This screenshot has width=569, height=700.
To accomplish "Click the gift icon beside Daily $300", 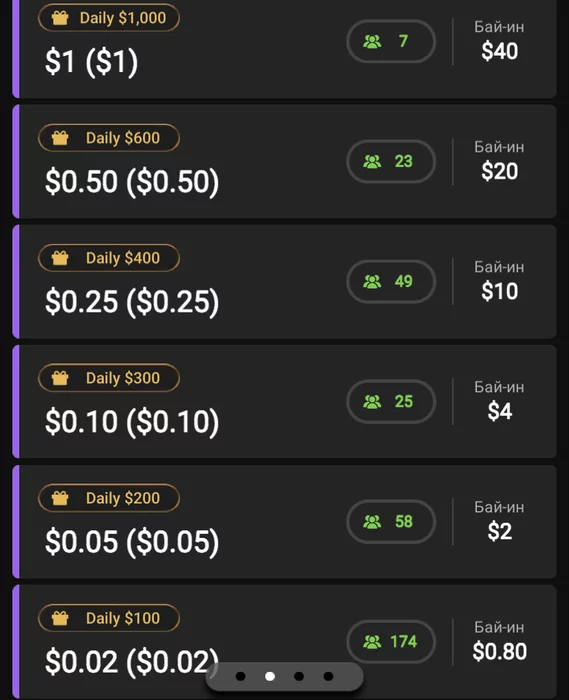I will click(x=60, y=378).
